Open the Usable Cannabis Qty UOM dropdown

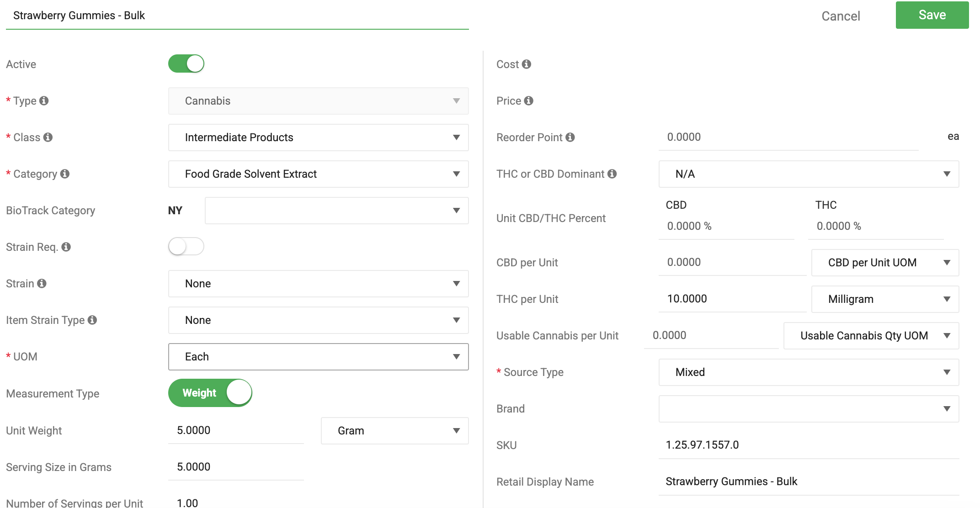tap(871, 336)
